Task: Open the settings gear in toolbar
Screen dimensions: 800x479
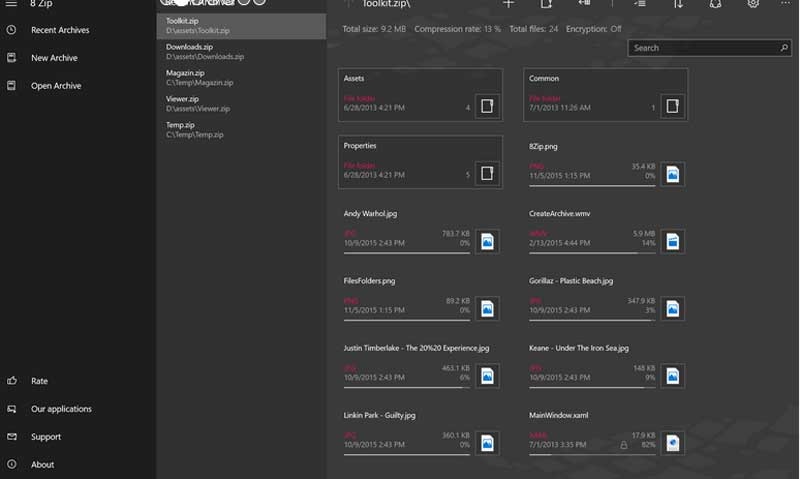Action: pyautogui.click(x=753, y=5)
